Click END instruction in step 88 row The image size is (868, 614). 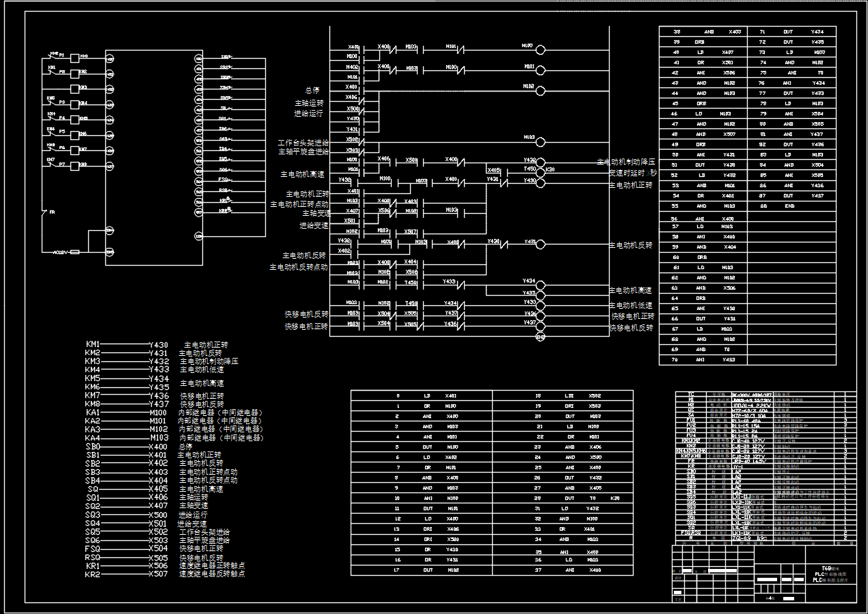tap(791, 206)
